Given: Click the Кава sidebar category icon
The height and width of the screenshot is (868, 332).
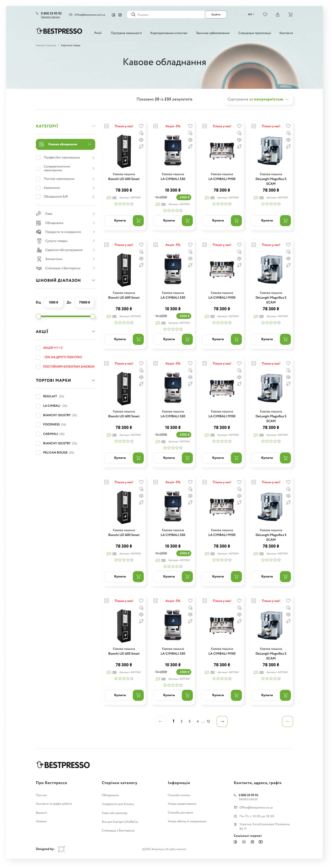Looking at the screenshot, I should pos(39,213).
